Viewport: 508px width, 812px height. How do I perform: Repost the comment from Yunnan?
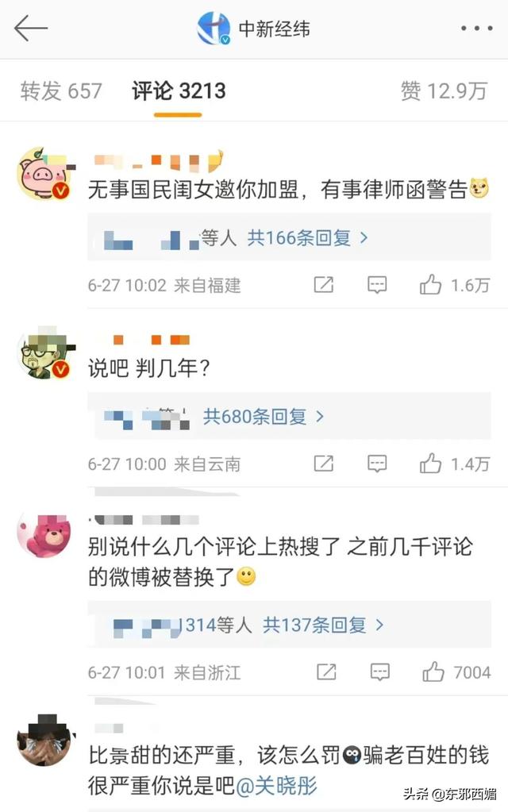pyautogui.click(x=324, y=463)
